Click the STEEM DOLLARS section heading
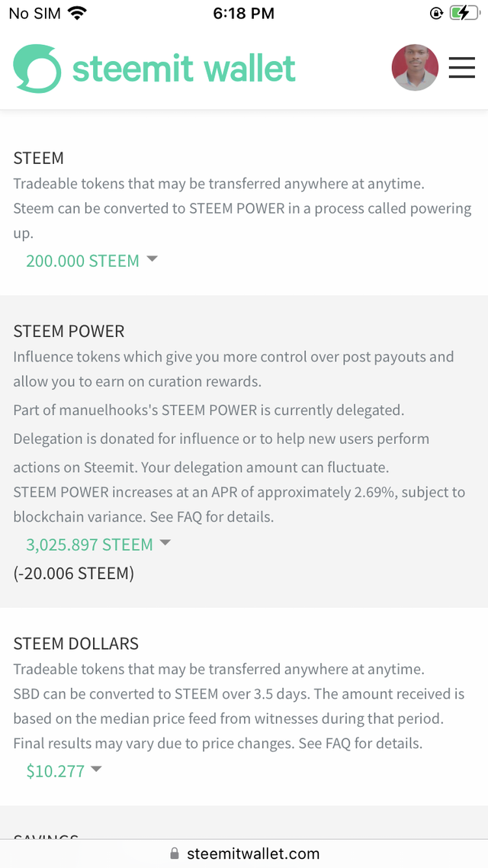The height and width of the screenshot is (868, 488). (x=75, y=644)
